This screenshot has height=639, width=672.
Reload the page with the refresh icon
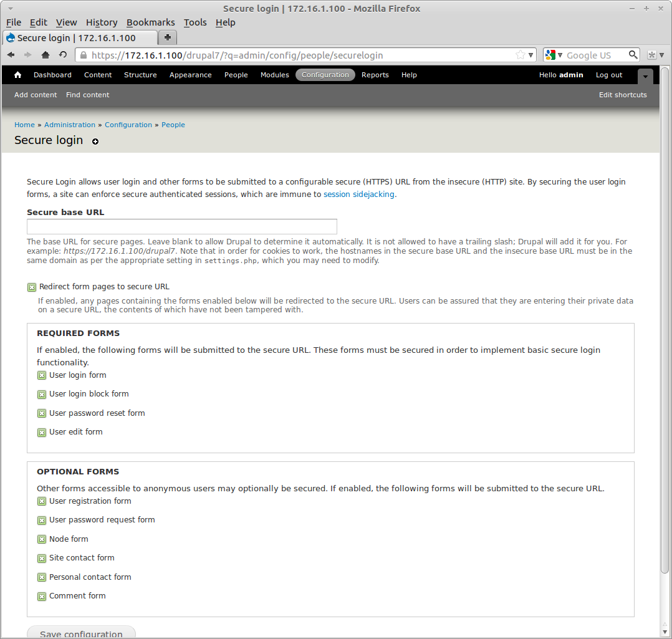pyautogui.click(x=63, y=55)
